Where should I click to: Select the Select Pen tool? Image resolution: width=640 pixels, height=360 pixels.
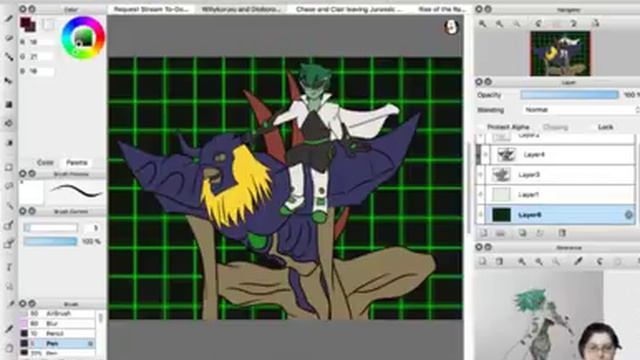(9, 225)
